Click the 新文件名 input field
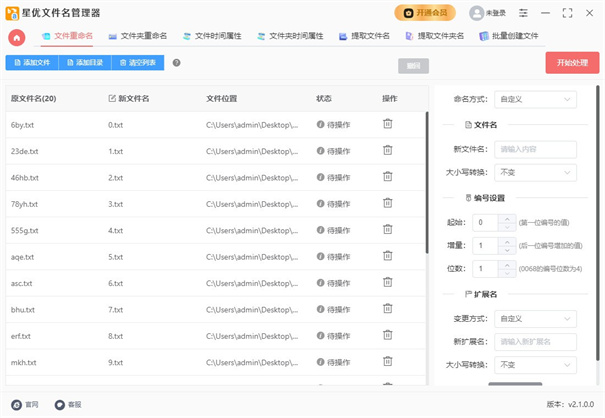This screenshot has width=605, height=418. [536, 149]
